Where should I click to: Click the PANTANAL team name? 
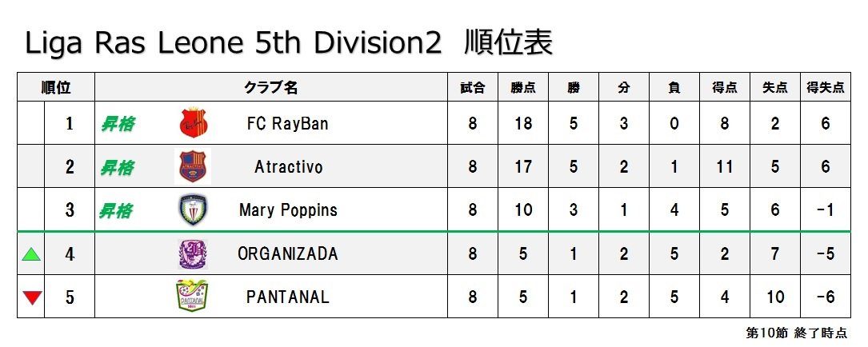coord(287,297)
